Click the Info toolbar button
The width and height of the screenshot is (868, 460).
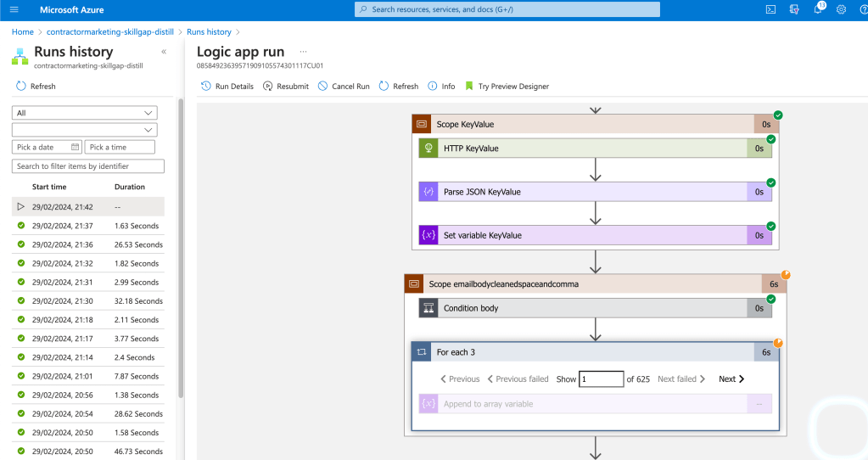[441, 86]
